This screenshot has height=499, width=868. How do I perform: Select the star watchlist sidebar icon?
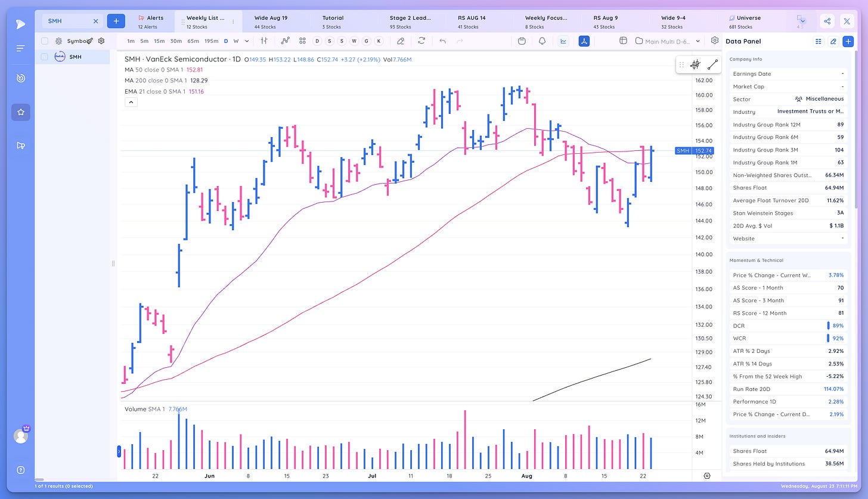click(x=21, y=112)
